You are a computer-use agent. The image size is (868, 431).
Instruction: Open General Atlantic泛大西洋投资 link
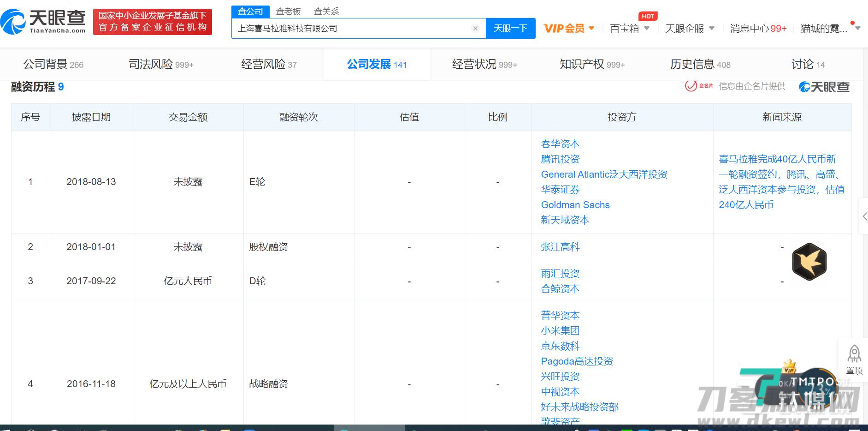(x=604, y=174)
